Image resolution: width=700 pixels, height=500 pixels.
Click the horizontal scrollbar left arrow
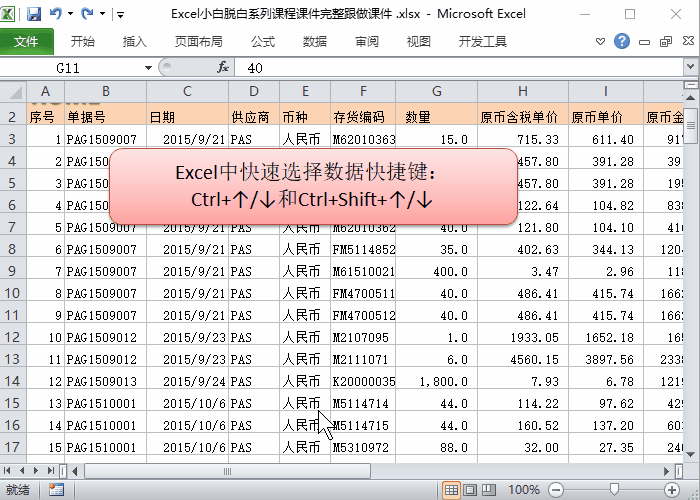coord(75,471)
